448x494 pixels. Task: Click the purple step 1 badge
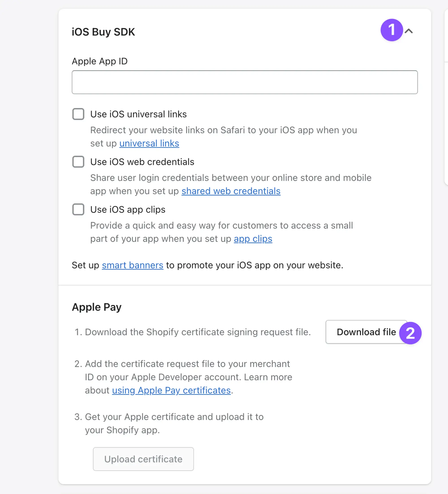[392, 30]
